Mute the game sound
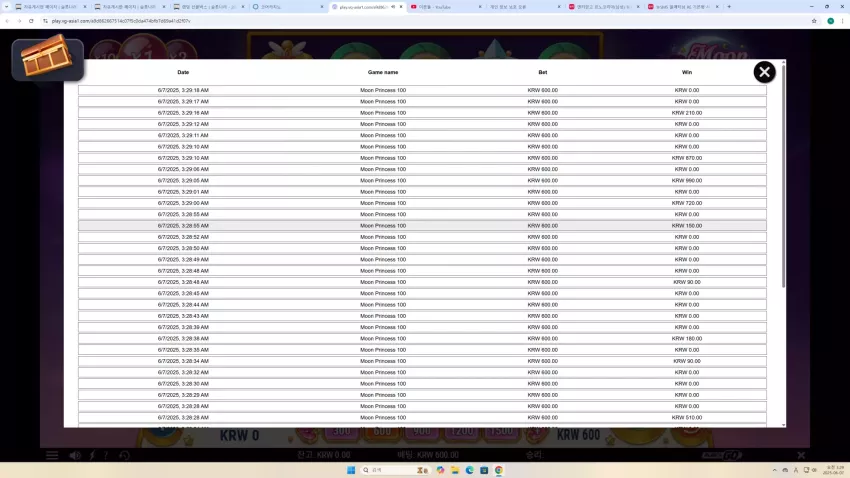 point(75,455)
